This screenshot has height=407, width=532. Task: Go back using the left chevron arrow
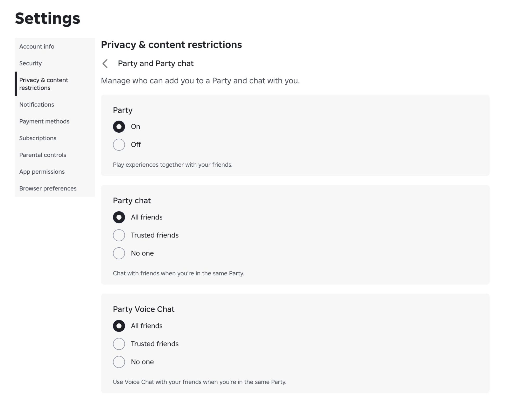(x=105, y=64)
